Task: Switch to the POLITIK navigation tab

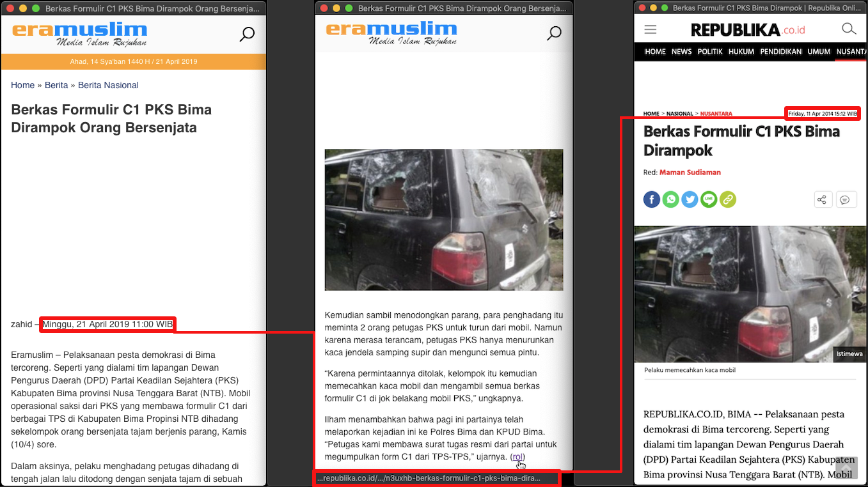Action: pos(710,52)
